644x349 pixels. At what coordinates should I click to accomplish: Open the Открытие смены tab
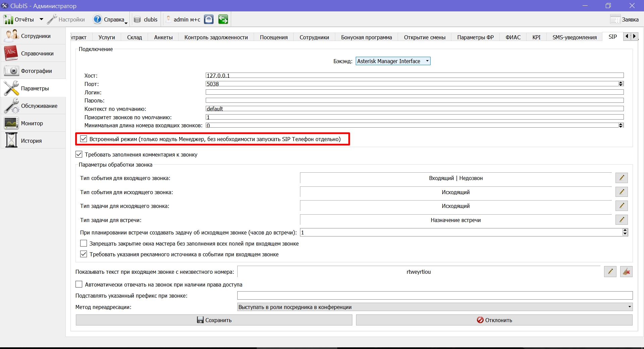pyautogui.click(x=425, y=37)
